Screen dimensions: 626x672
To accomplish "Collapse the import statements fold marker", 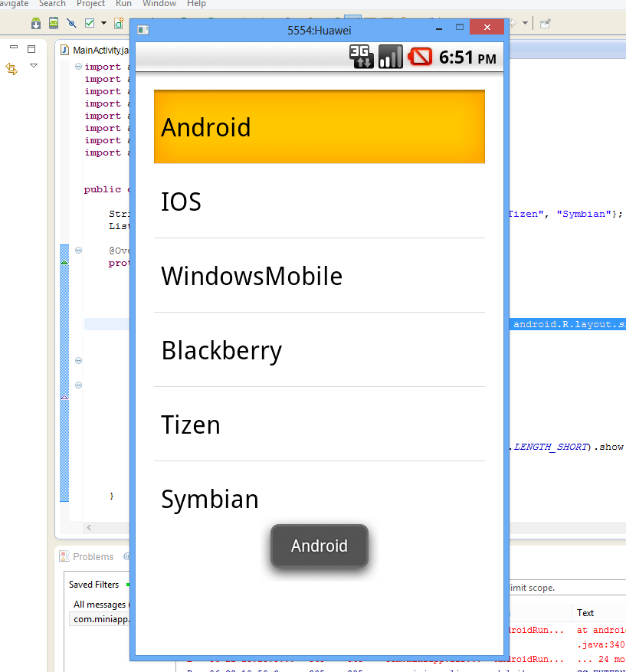I will tap(78, 67).
